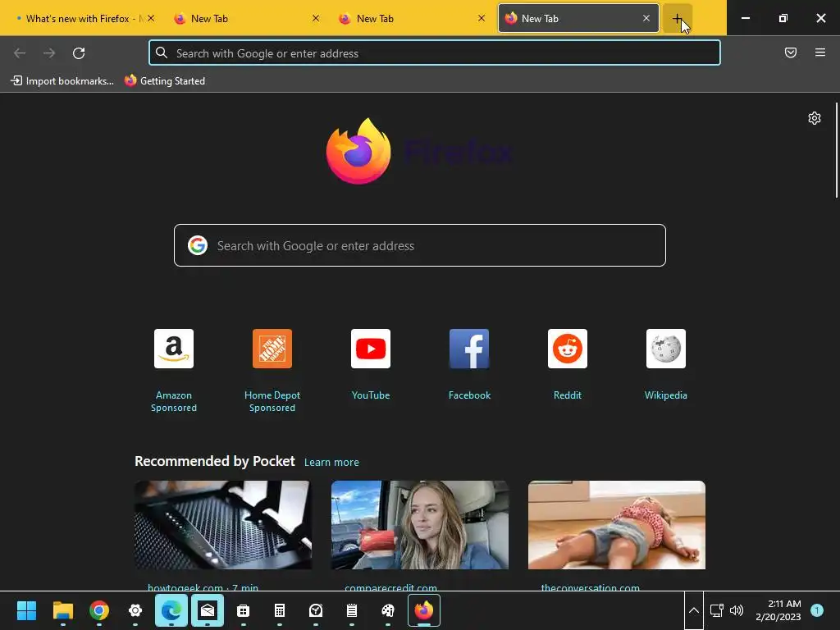Open a new tab with the plus button

pyautogui.click(x=677, y=19)
